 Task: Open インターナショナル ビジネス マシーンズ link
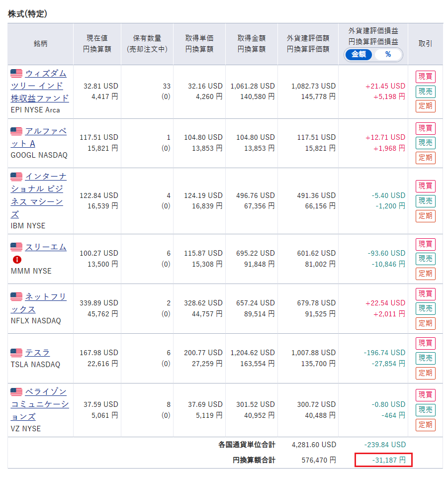(38, 195)
